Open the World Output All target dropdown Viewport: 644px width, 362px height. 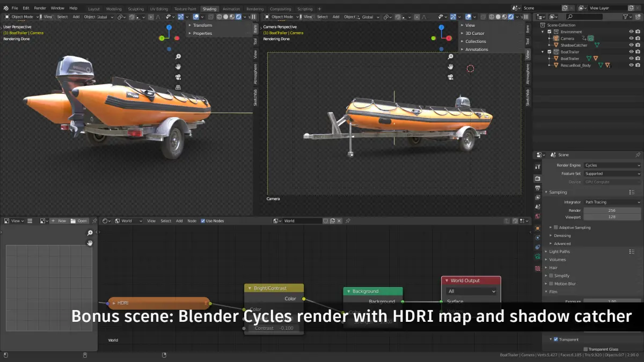[471, 291]
